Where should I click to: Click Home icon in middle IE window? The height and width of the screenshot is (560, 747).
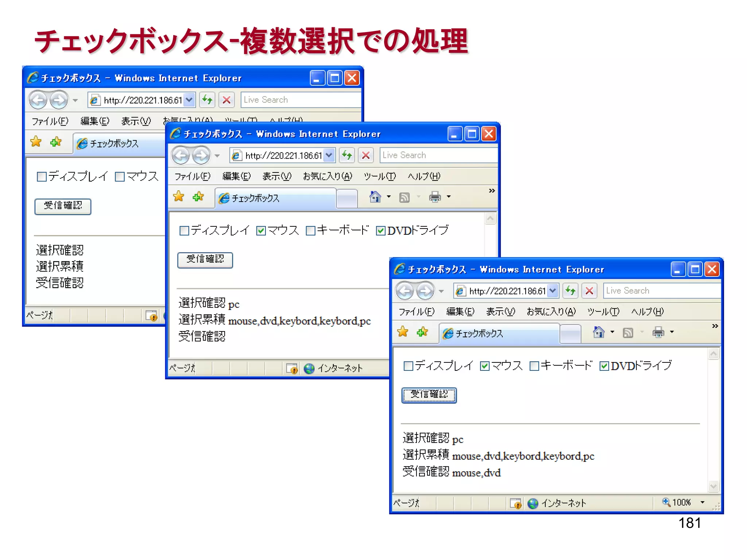point(375,197)
